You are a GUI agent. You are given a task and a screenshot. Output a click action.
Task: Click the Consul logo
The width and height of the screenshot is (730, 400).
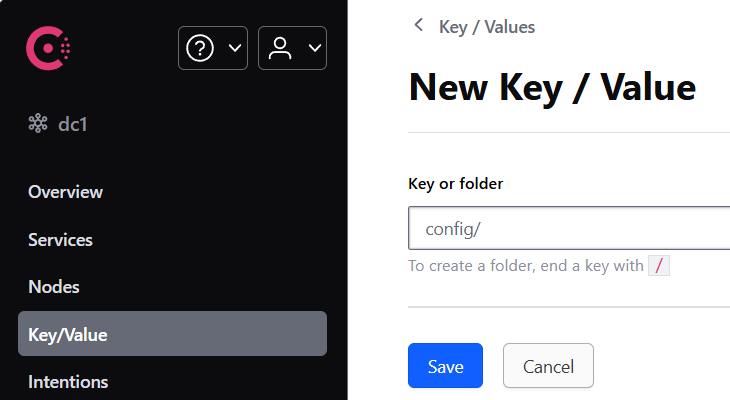click(48, 48)
